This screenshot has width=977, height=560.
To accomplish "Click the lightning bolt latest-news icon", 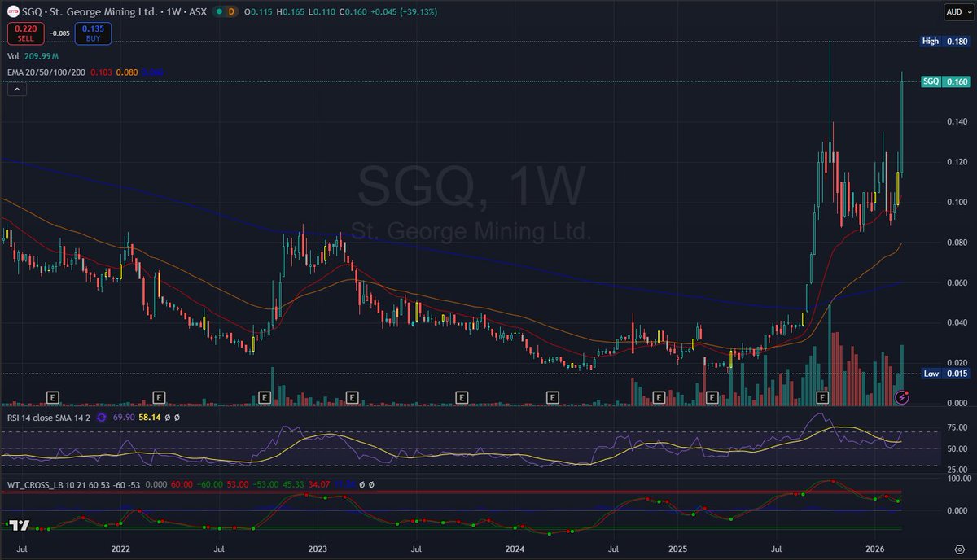I will (901, 397).
